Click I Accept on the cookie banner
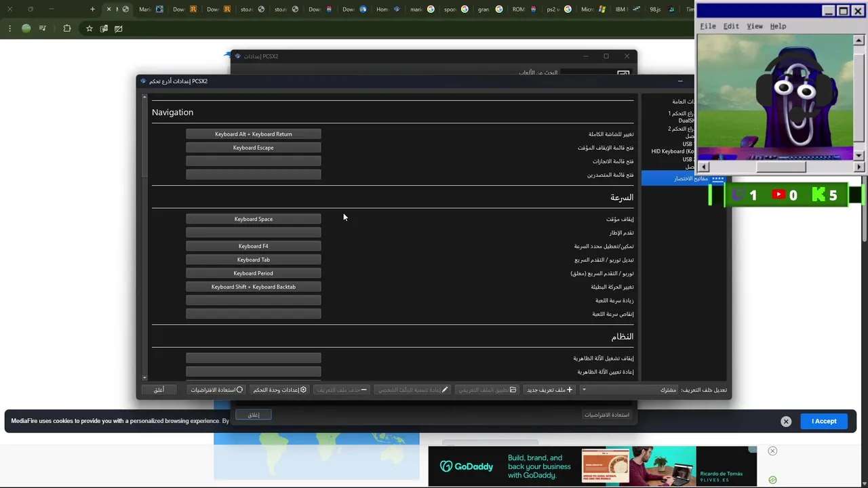The width and height of the screenshot is (868, 488). pyautogui.click(x=824, y=422)
